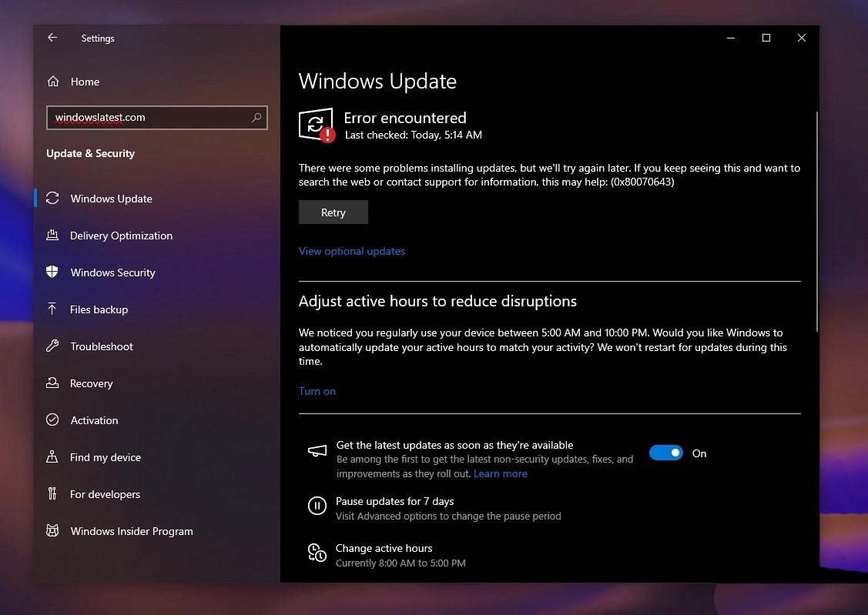868x615 pixels.
Task: Click Visit Advanced options pause period text
Action: click(x=448, y=516)
